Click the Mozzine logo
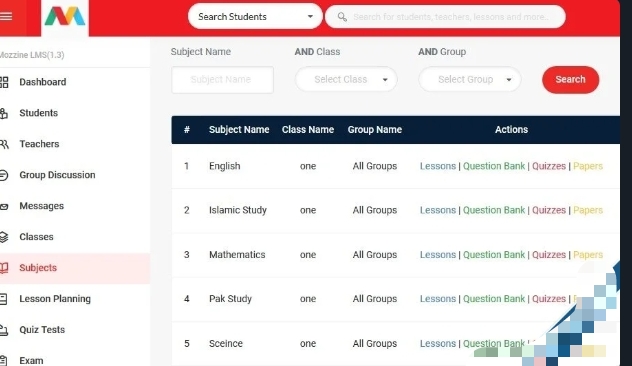The width and height of the screenshot is (632, 366). click(x=65, y=17)
